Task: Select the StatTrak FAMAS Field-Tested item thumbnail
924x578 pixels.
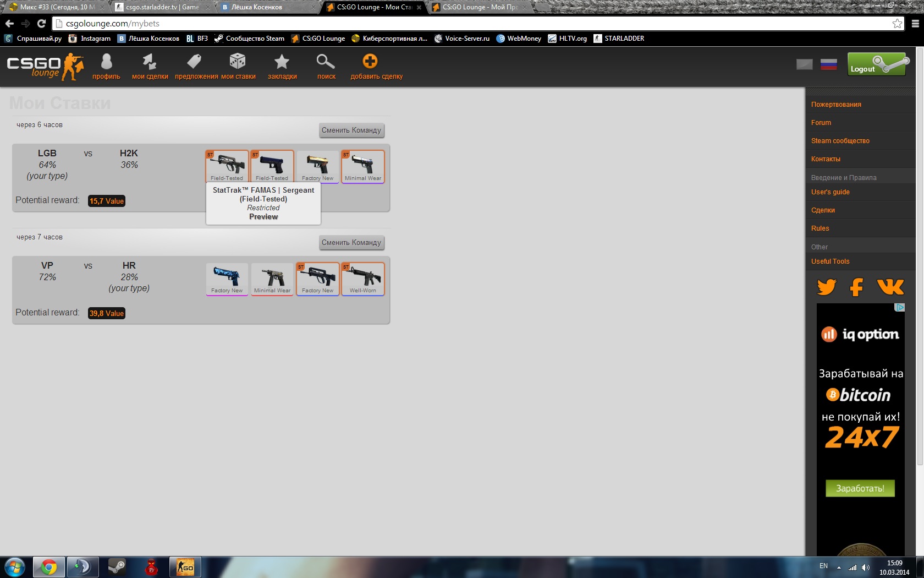Action: tap(227, 166)
